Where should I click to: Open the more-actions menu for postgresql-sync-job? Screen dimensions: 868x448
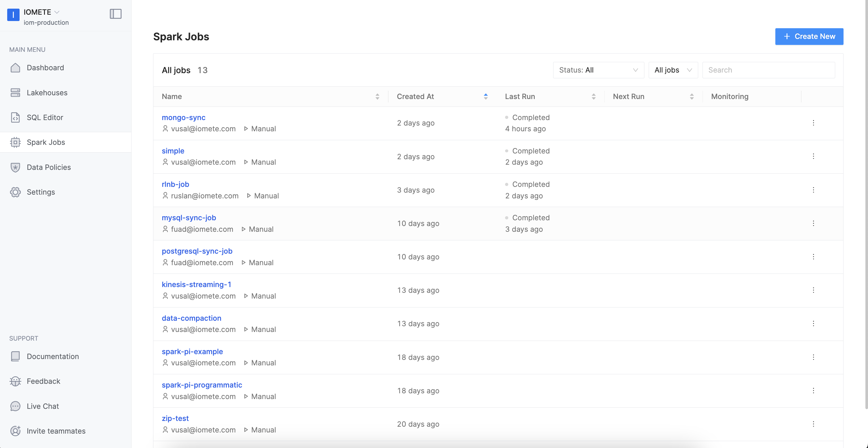tap(813, 257)
